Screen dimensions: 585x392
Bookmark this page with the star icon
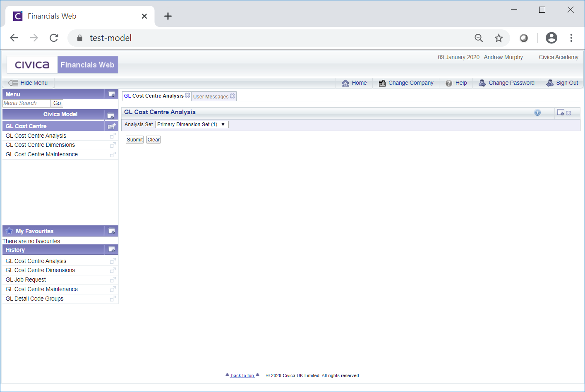pos(499,38)
